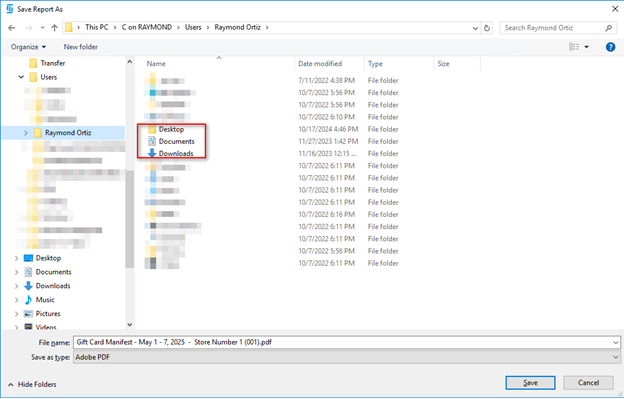
Task: Refresh the Raymond Ortiz folder
Action: 487,28
